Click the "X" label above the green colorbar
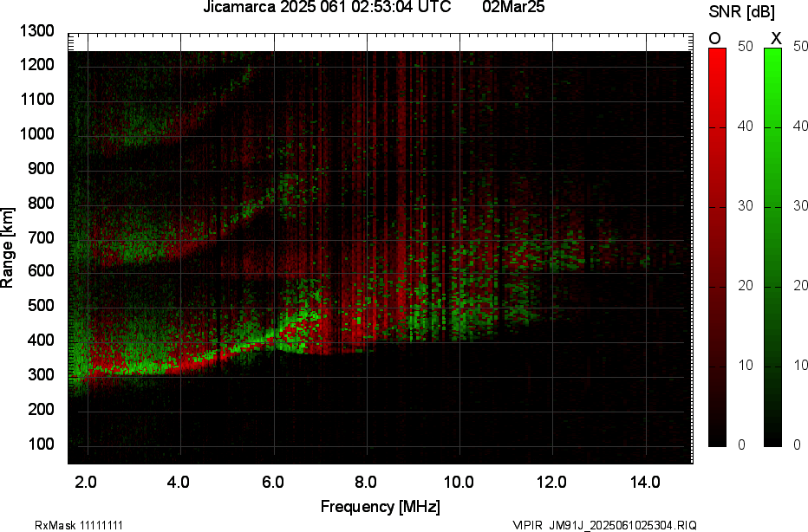808x532 pixels. [x=776, y=39]
